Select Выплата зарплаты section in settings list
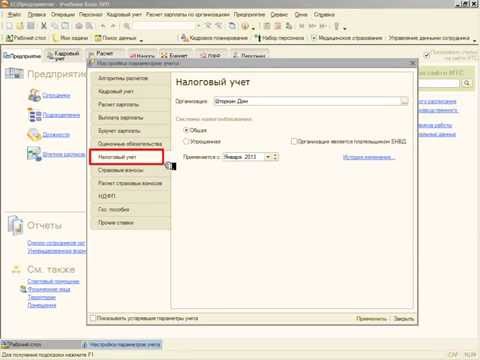 [130, 117]
